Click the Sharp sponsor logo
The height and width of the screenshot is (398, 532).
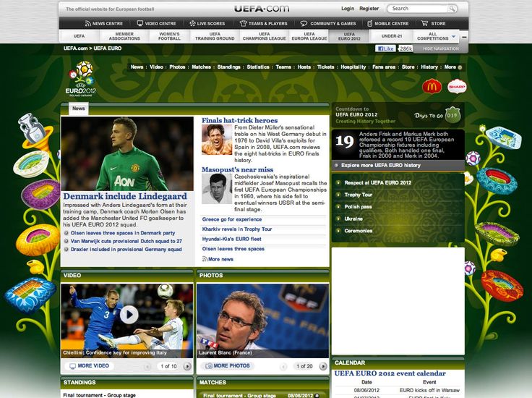coord(457,87)
